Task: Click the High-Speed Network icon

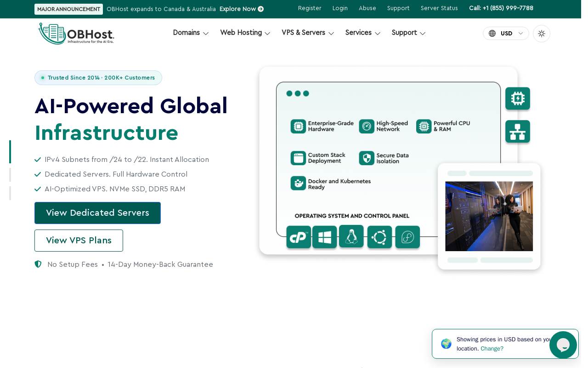Action: pyautogui.click(x=367, y=126)
